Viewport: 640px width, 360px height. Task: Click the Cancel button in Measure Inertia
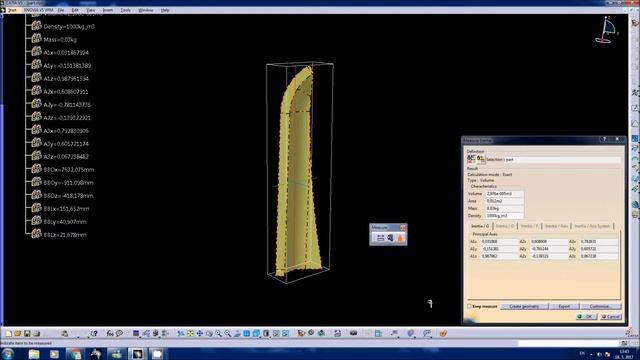611,316
